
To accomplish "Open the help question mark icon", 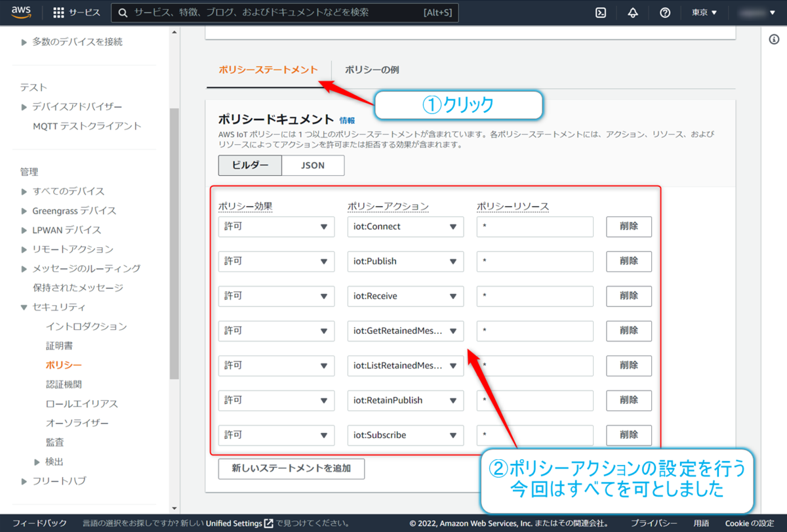I will [x=665, y=12].
